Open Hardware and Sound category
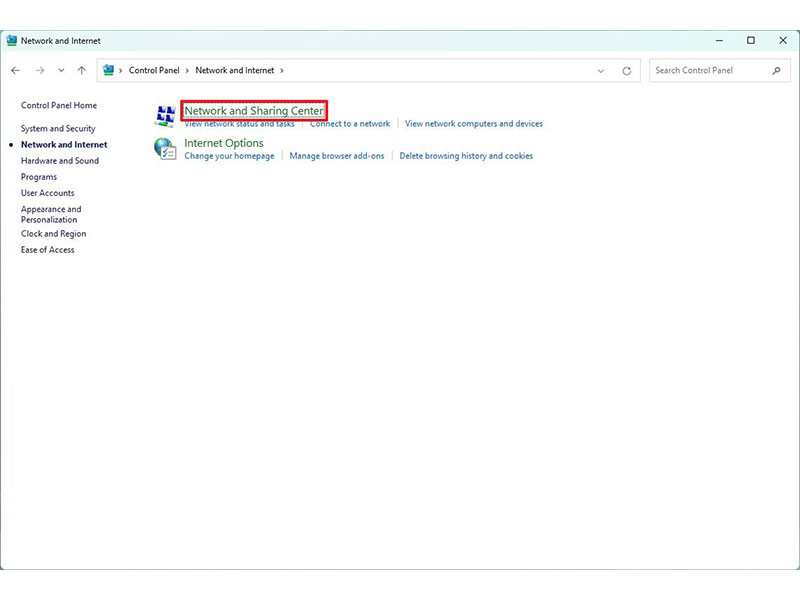 click(60, 161)
